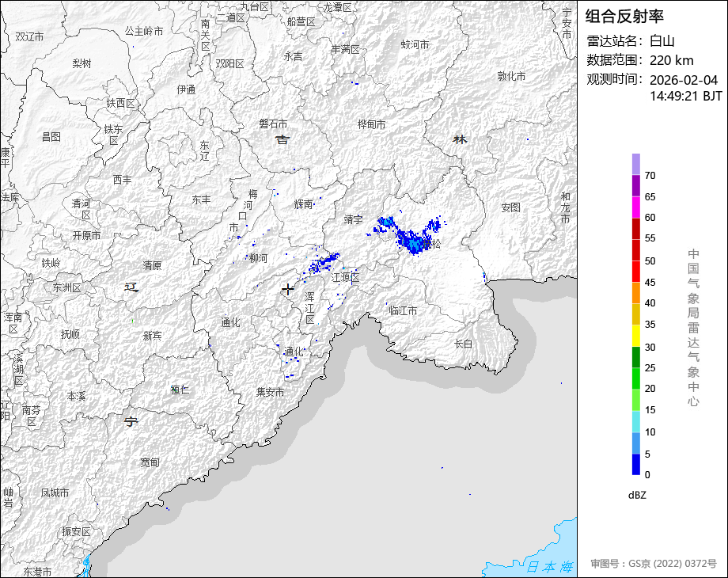Viewport: 728px width, 578px height.
Task: Click the 昌图 map label
Action: pos(51,137)
